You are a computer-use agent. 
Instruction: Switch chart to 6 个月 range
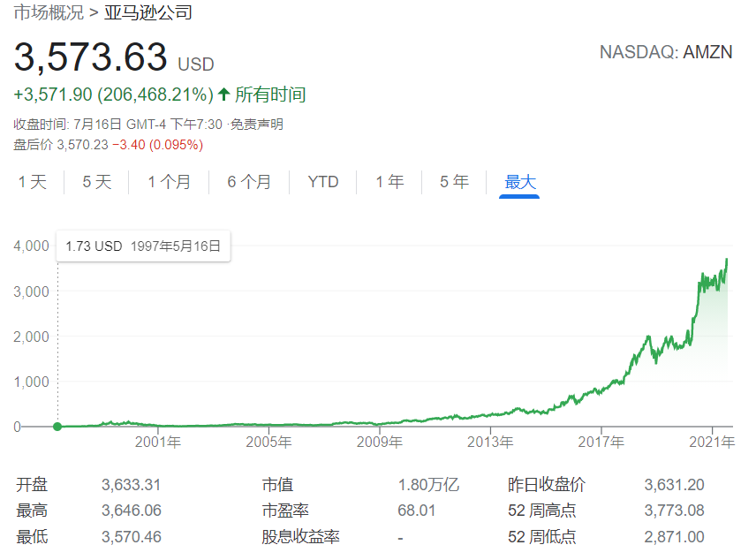click(249, 182)
